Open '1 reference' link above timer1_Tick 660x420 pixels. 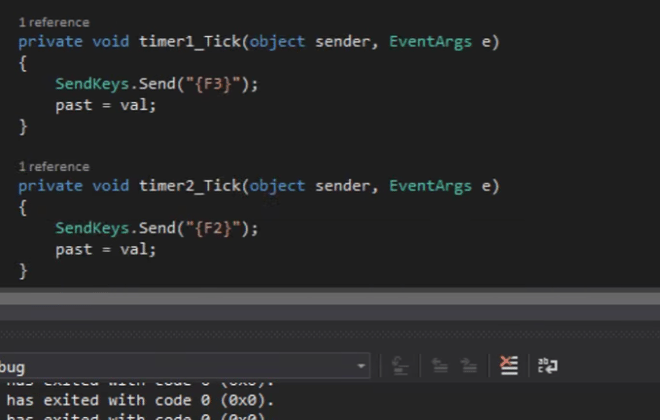click(x=53, y=22)
